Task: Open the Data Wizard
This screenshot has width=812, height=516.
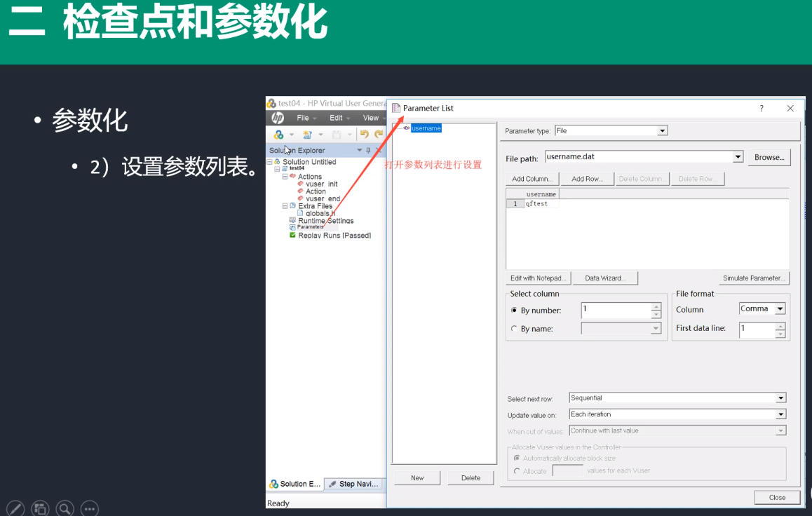Action: [x=605, y=278]
